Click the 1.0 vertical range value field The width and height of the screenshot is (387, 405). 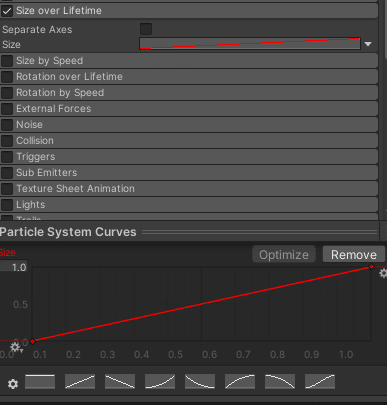(14, 267)
